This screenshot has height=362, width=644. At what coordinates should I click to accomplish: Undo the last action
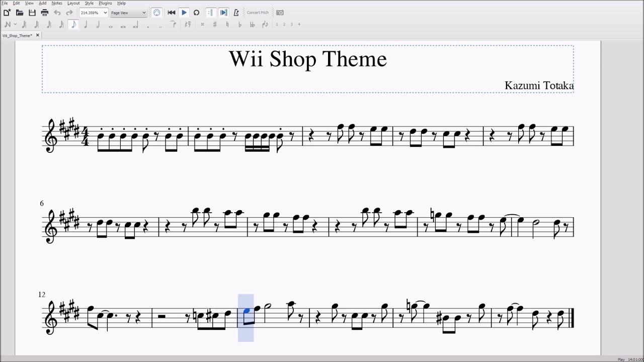tap(57, 13)
